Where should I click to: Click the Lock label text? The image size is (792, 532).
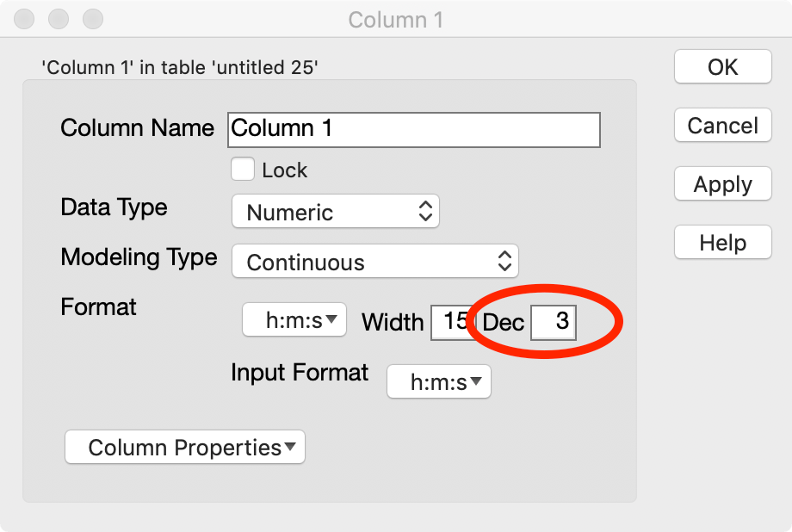coord(284,170)
